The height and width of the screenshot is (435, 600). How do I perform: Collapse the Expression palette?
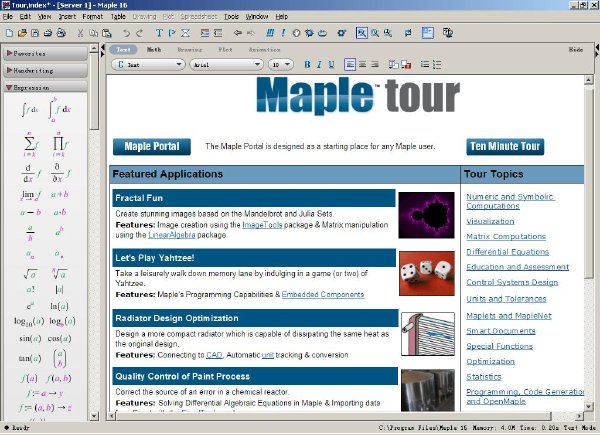[x=46, y=88]
